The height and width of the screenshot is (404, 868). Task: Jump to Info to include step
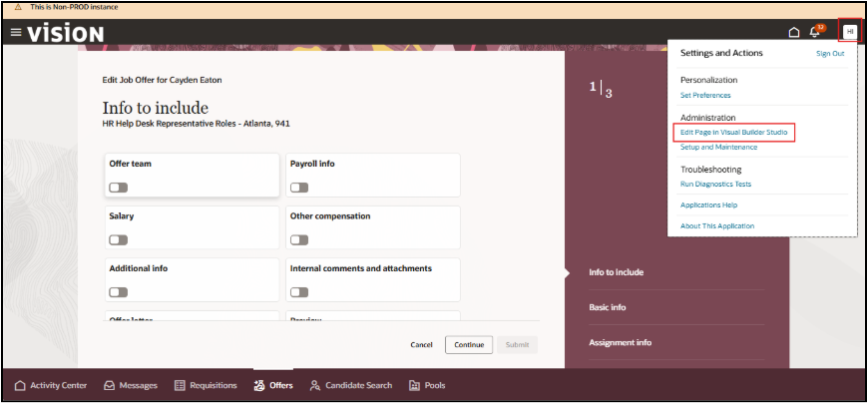coord(617,272)
